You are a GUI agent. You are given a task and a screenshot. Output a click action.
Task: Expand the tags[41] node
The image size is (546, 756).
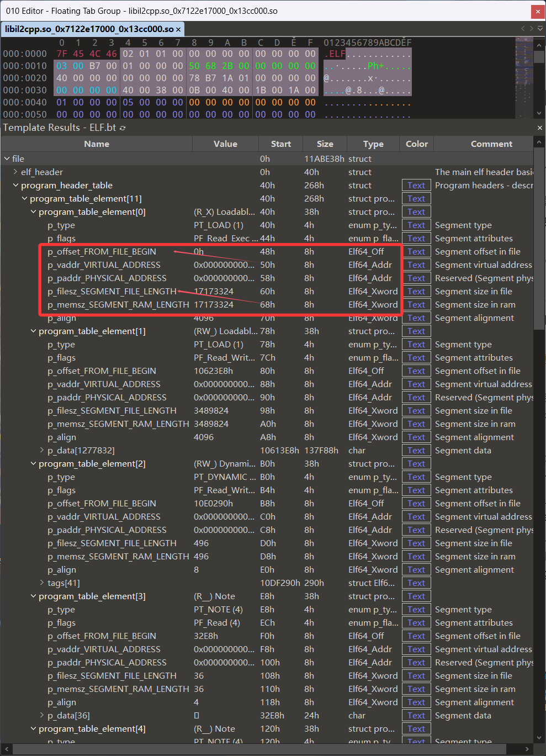click(x=42, y=583)
